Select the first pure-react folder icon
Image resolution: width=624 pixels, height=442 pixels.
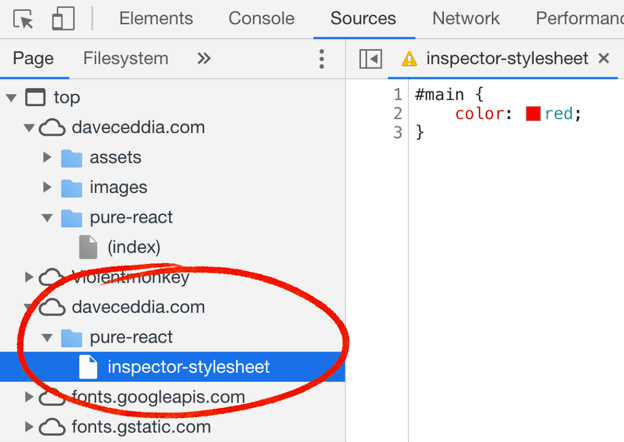point(72,218)
